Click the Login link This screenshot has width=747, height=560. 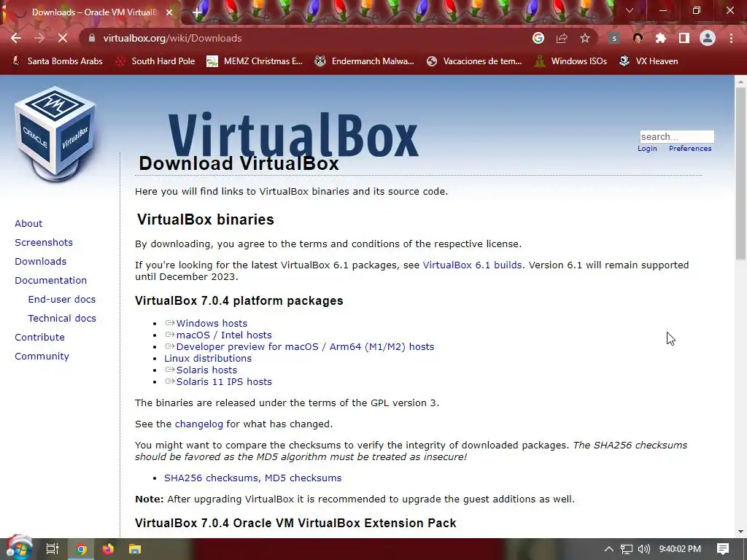click(x=647, y=149)
